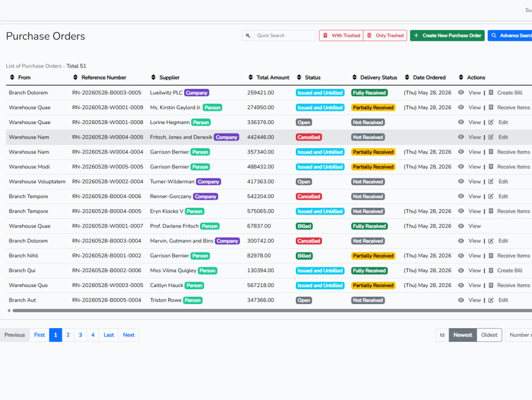Click eye icon for RN-20260528-W0004-0005

461,137
